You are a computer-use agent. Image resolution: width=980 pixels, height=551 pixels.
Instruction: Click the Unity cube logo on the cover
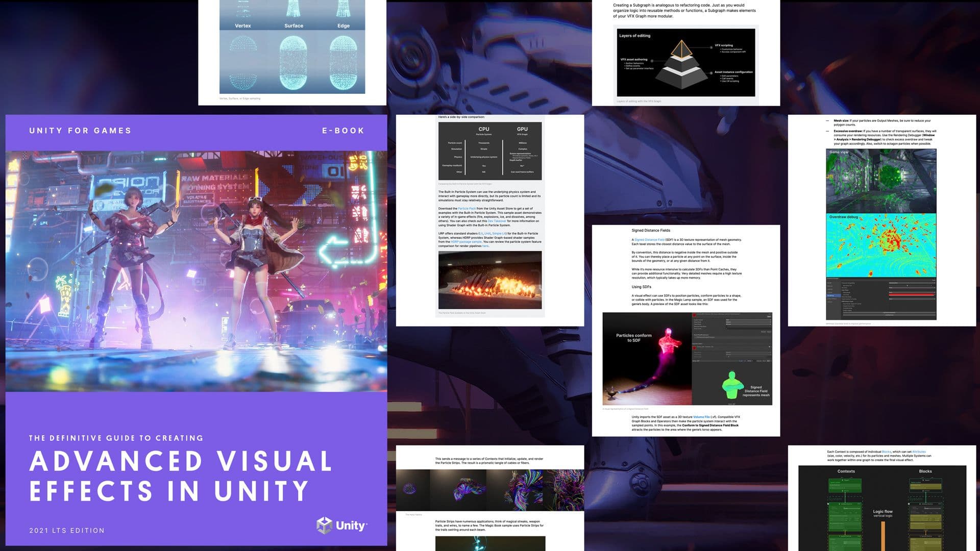pos(323,523)
